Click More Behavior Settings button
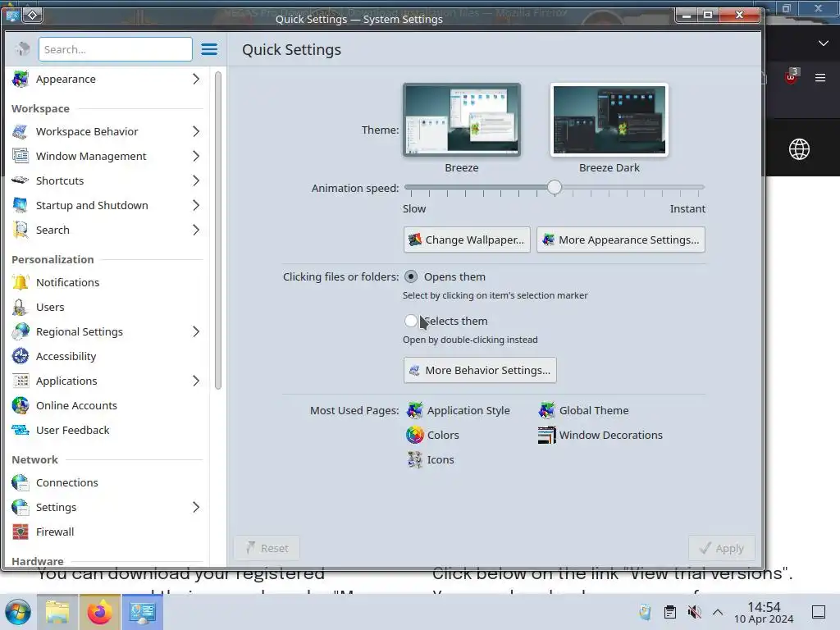840x630 pixels. (x=480, y=370)
